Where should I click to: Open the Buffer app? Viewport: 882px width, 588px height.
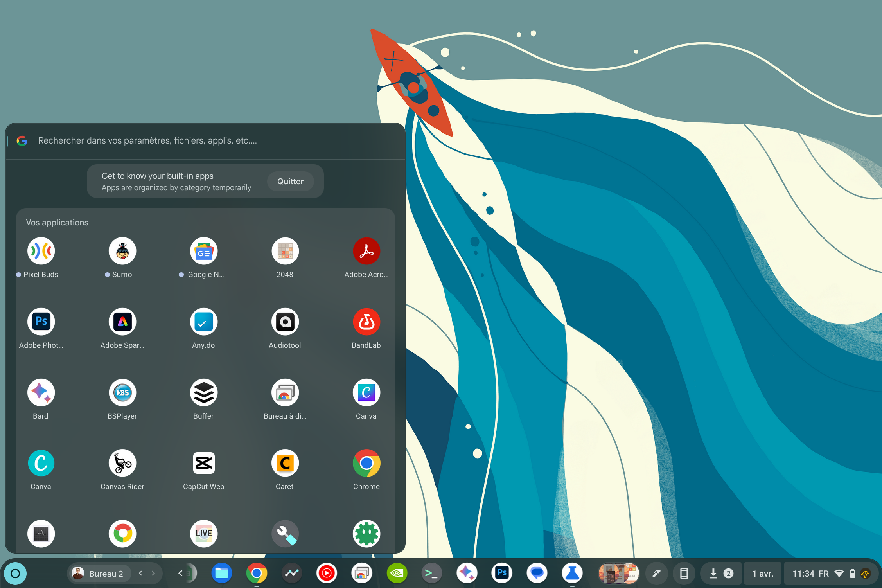click(x=203, y=392)
